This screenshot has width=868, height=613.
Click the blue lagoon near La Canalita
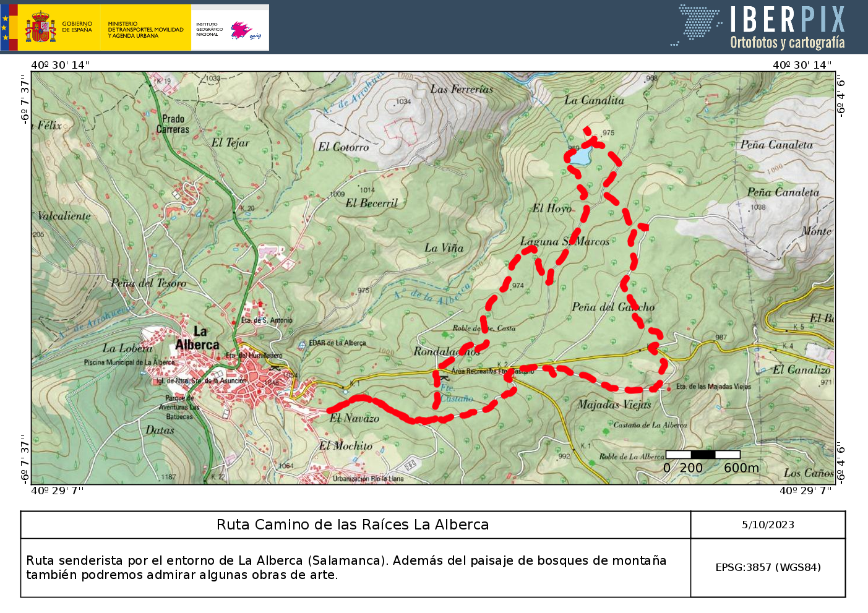coord(580,157)
